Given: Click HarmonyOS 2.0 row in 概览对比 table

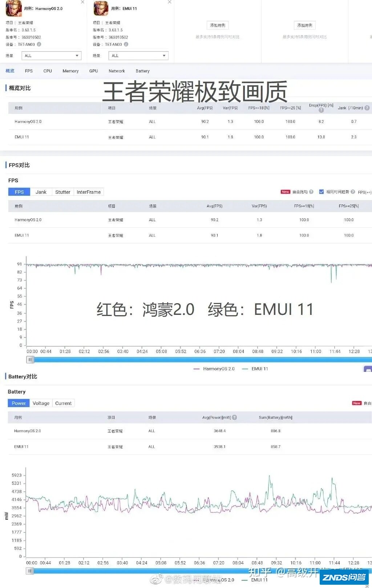Looking at the screenshot, I should coord(190,122).
